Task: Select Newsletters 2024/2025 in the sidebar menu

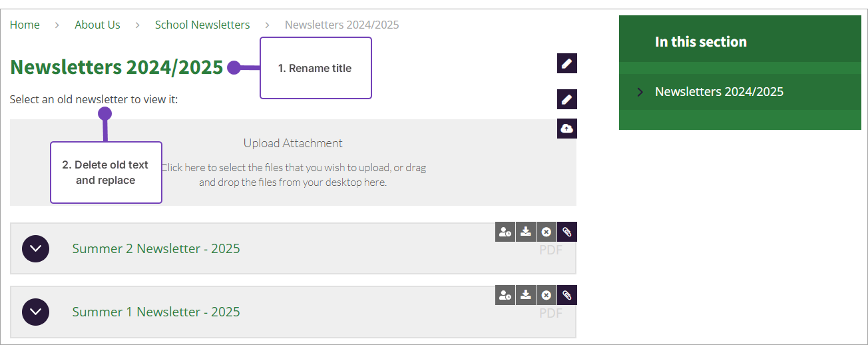Action: [719, 92]
